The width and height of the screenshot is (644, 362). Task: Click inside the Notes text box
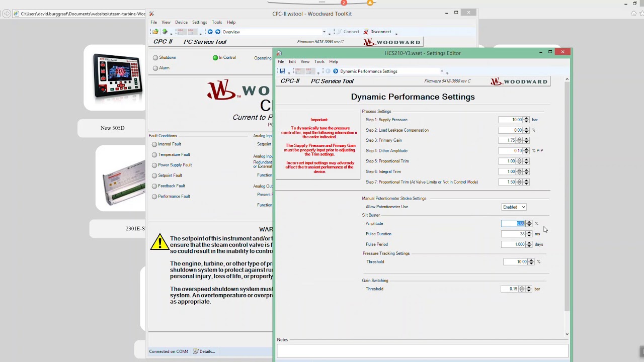pyautogui.click(x=422, y=350)
